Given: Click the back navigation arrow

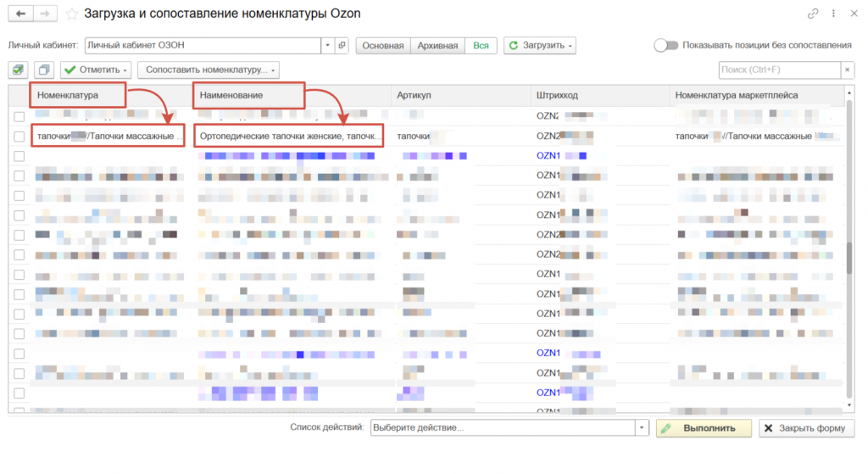Looking at the screenshot, I should pyautogui.click(x=20, y=14).
